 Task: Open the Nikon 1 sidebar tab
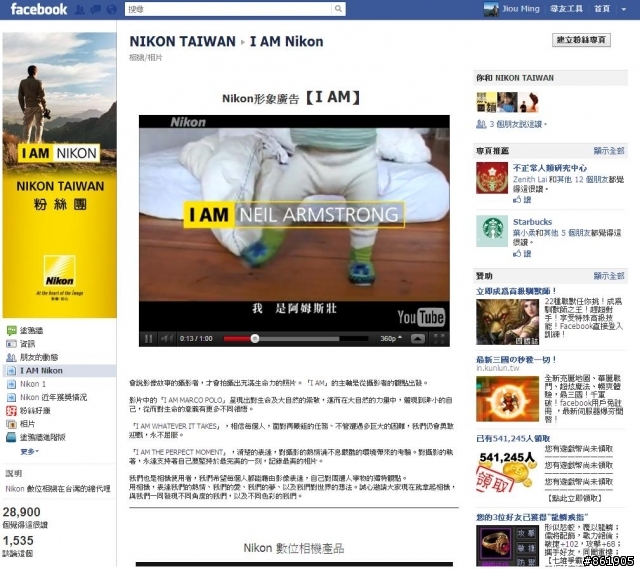pyautogui.click(x=33, y=384)
